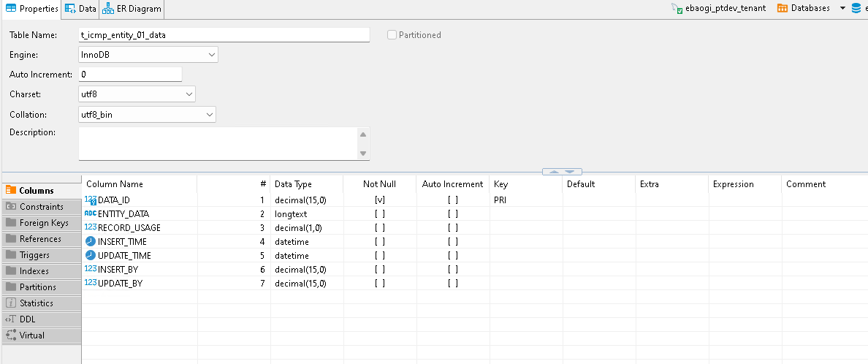Open the Charset utf8 dropdown
Viewport: 868px width, 364px height.
pos(137,94)
